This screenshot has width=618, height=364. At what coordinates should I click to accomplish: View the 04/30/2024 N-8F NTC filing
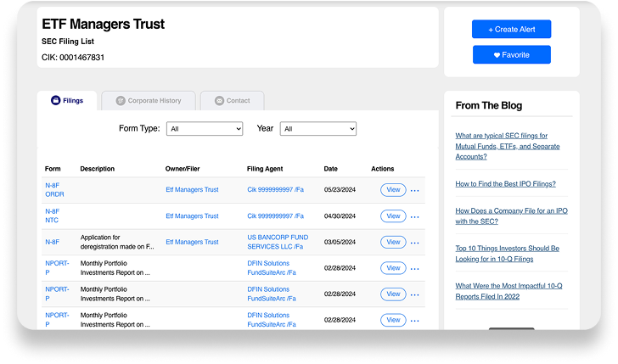[x=393, y=216]
